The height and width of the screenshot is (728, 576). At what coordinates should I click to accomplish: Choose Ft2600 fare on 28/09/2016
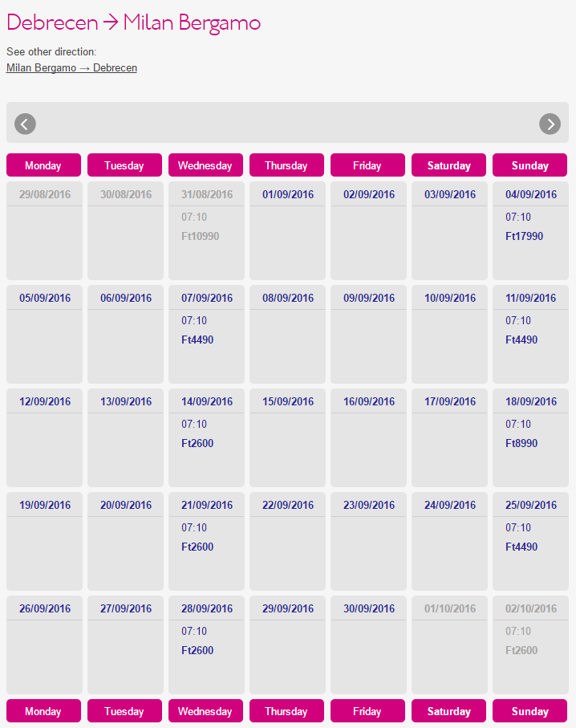(197, 650)
